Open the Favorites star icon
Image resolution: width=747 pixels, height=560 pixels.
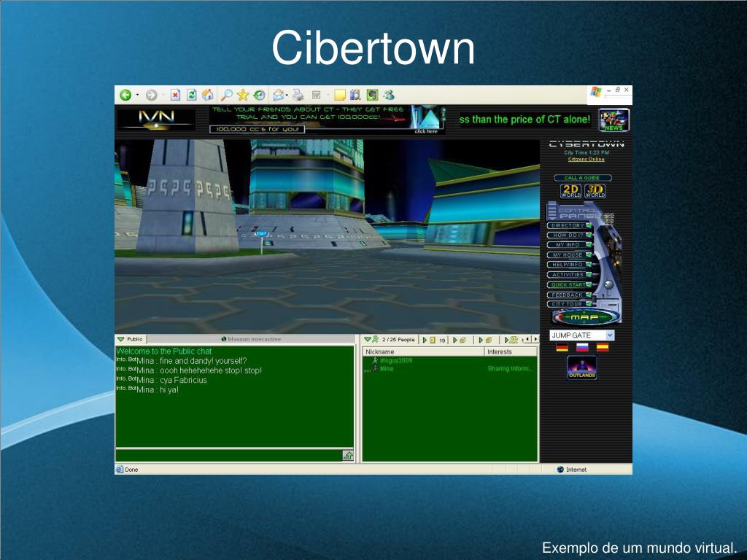pyautogui.click(x=243, y=96)
